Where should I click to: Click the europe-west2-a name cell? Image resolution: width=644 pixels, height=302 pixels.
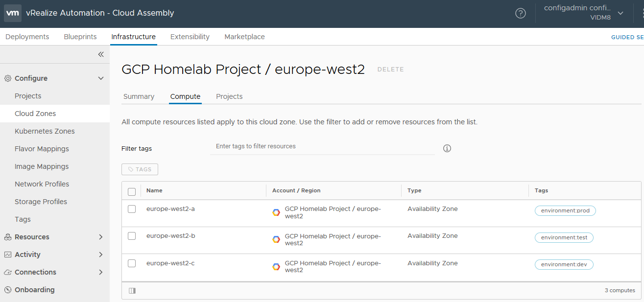(170, 209)
